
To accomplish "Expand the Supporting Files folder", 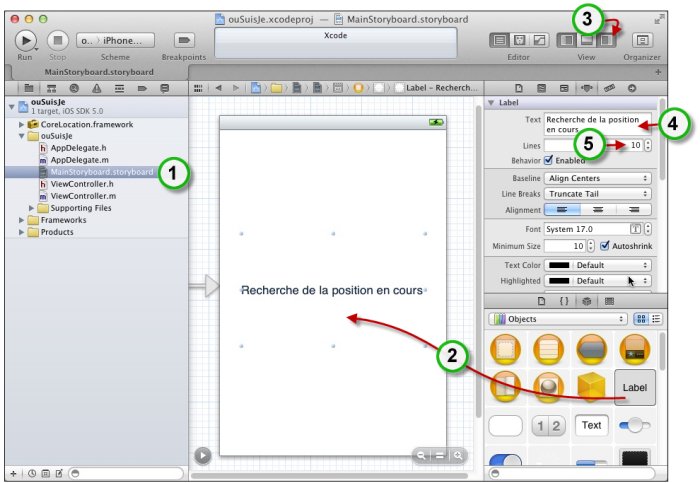I will pyautogui.click(x=31, y=208).
